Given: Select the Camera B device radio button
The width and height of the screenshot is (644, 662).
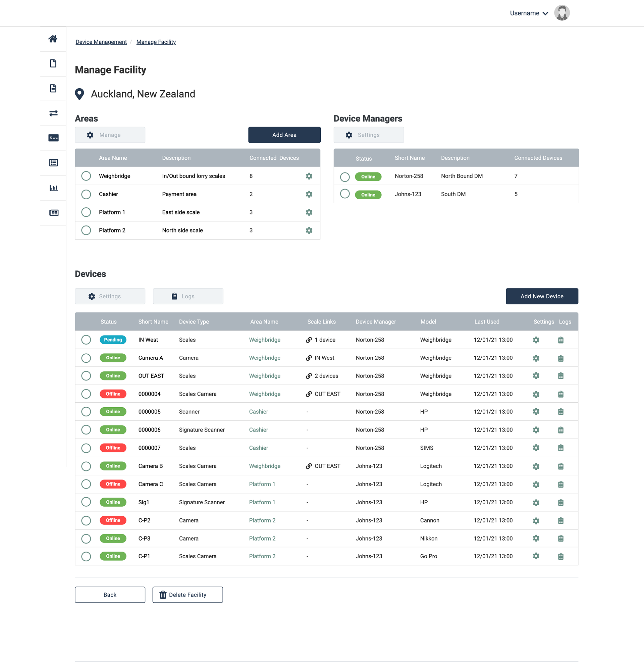Looking at the screenshot, I should pos(86,466).
